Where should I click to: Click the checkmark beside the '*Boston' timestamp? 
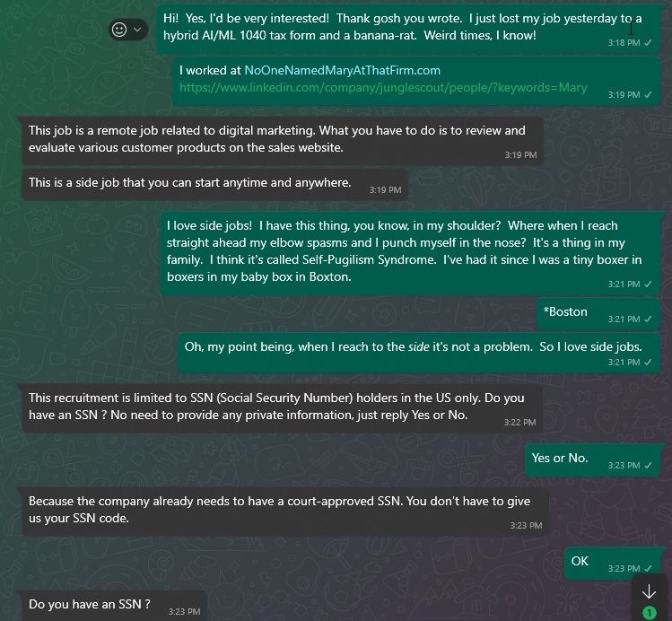pos(648,319)
